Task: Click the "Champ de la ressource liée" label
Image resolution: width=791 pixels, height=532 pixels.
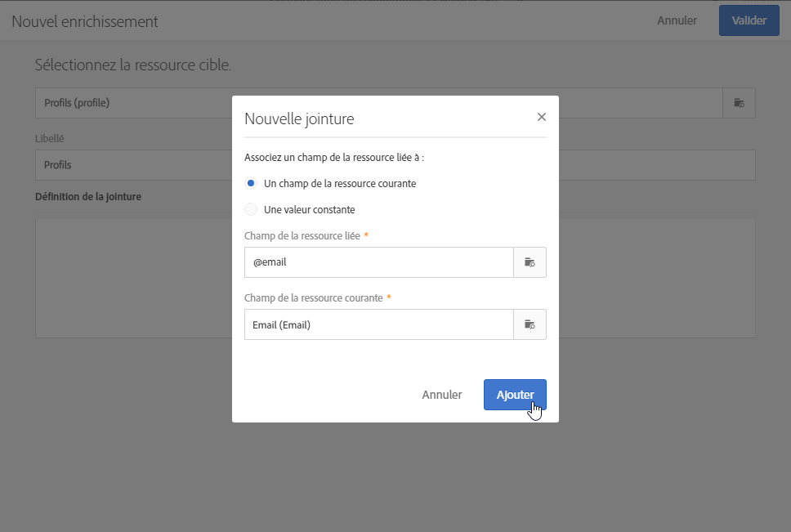Action: pos(302,236)
